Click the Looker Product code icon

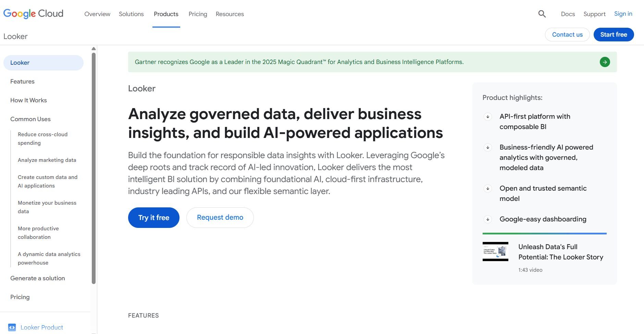point(12,327)
